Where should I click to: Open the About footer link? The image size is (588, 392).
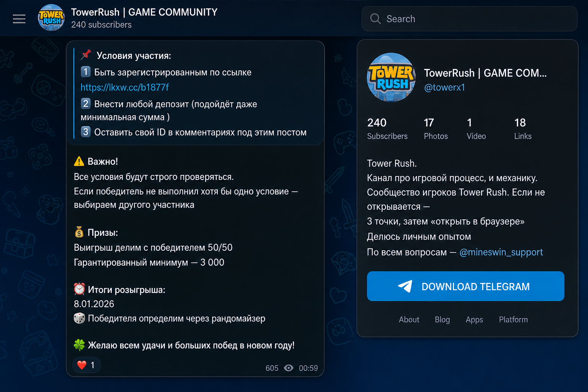[x=409, y=320]
